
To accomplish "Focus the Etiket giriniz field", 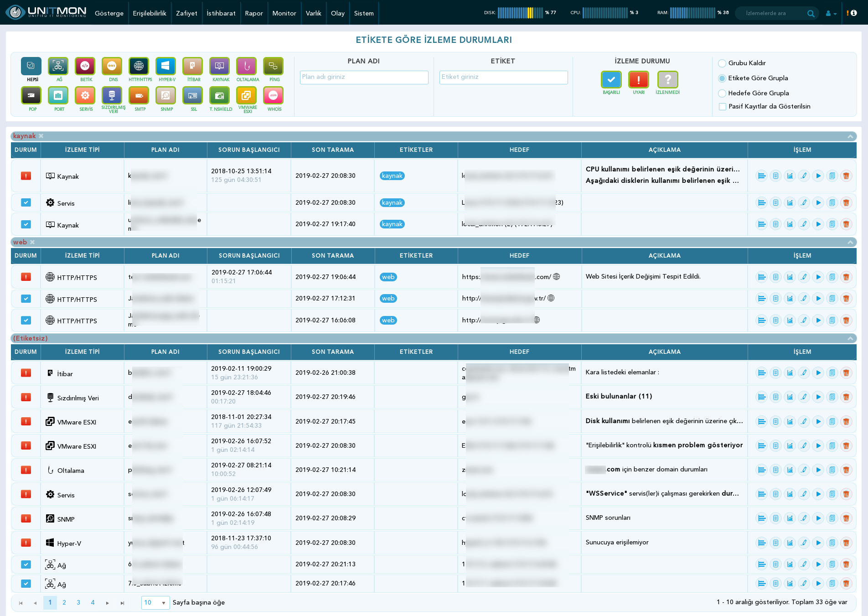I will point(504,77).
